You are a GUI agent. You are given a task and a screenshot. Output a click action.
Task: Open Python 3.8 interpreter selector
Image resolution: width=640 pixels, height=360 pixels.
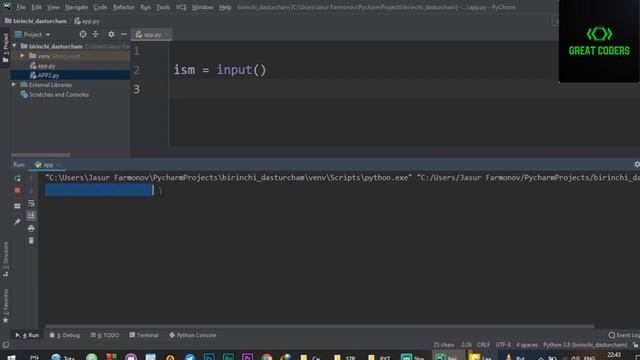[x=585, y=345]
